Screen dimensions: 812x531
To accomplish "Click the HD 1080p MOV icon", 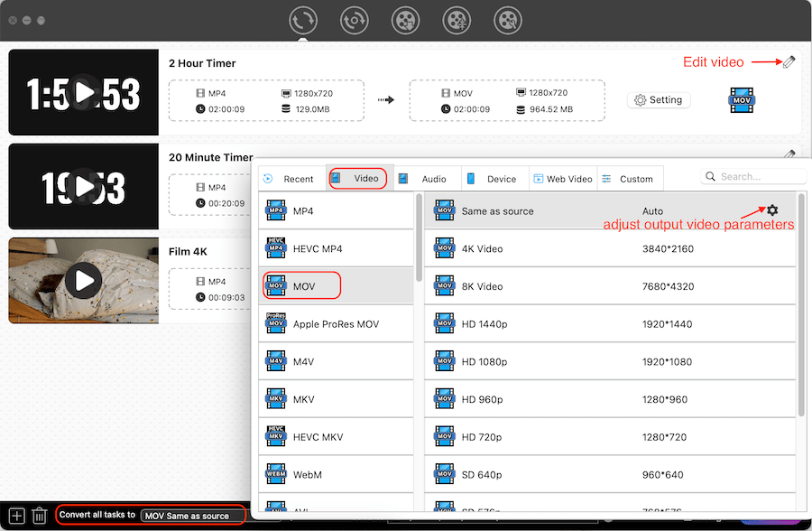I will [x=444, y=361].
